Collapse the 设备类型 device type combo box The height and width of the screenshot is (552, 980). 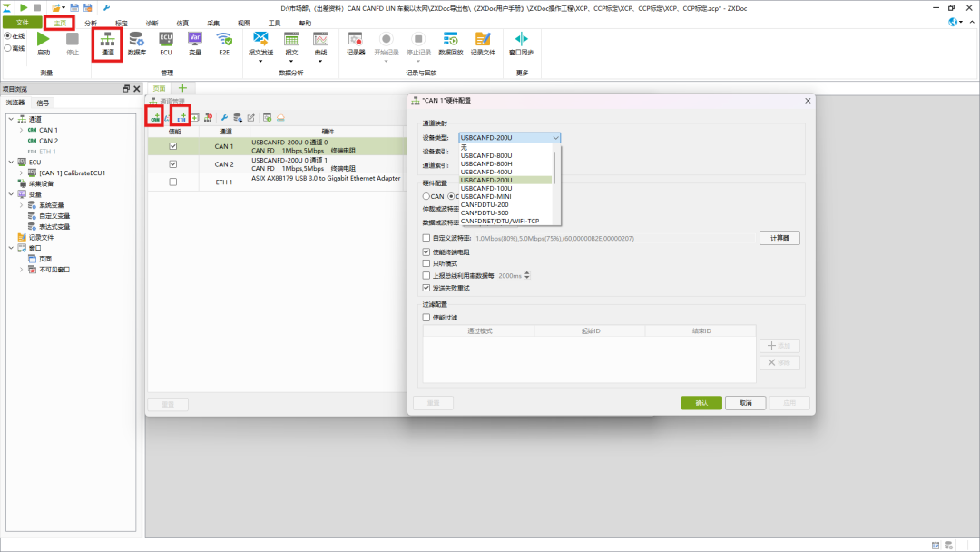[555, 138]
